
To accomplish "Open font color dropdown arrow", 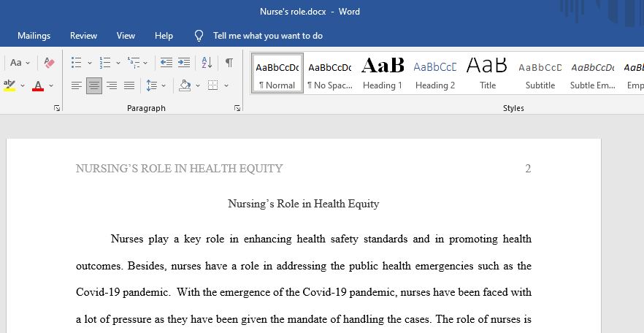I will coord(51,86).
